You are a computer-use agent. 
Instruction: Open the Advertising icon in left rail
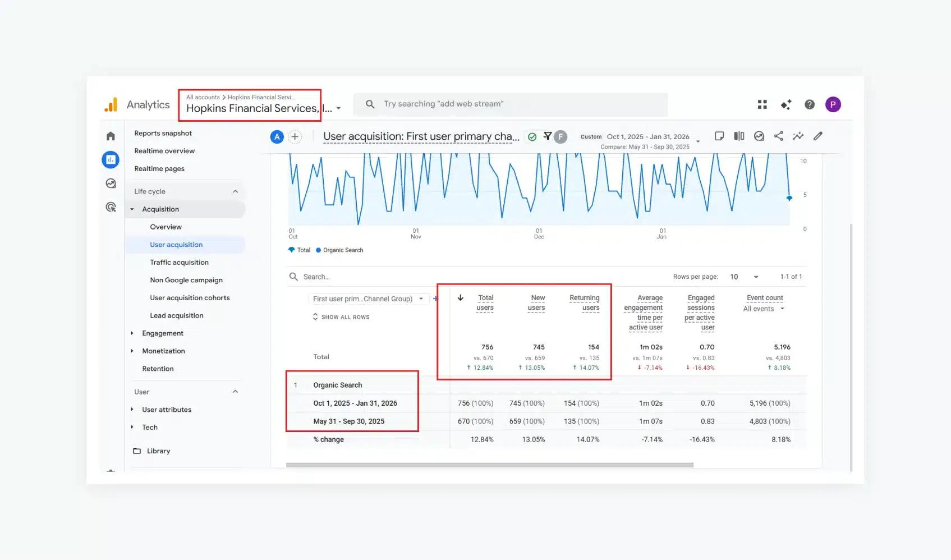111,207
